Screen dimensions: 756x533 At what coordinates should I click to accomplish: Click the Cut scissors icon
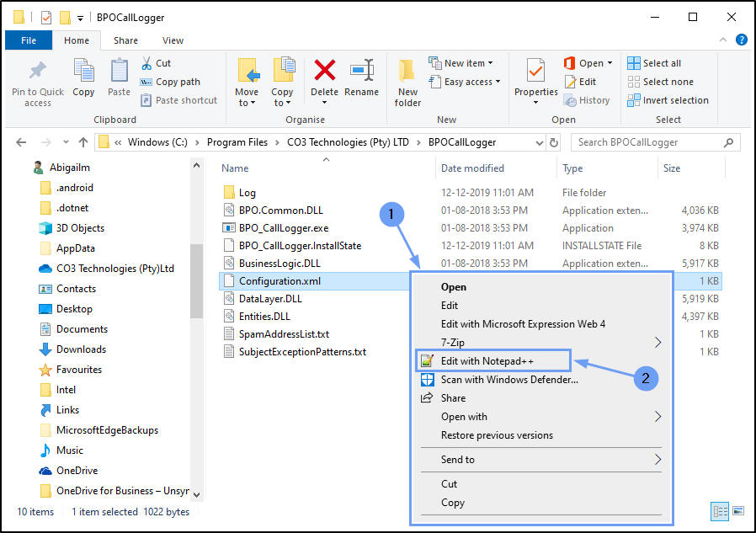(146, 63)
